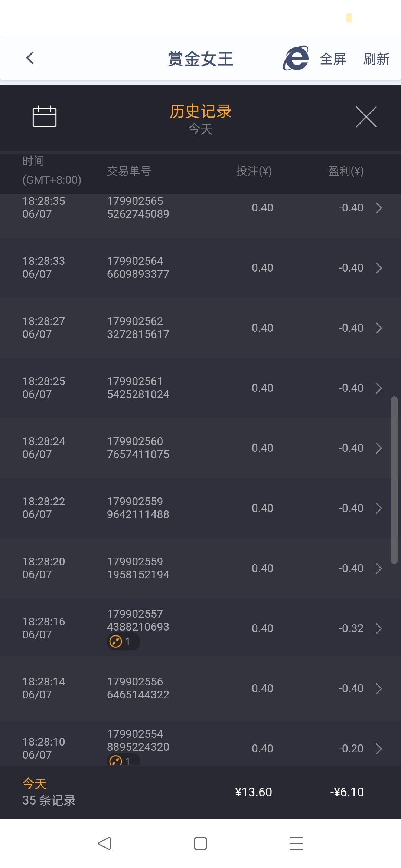This screenshot has height=868, width=401.
Task: Open the 18:28:10 record chevron
Action: (x=379, y=749)
